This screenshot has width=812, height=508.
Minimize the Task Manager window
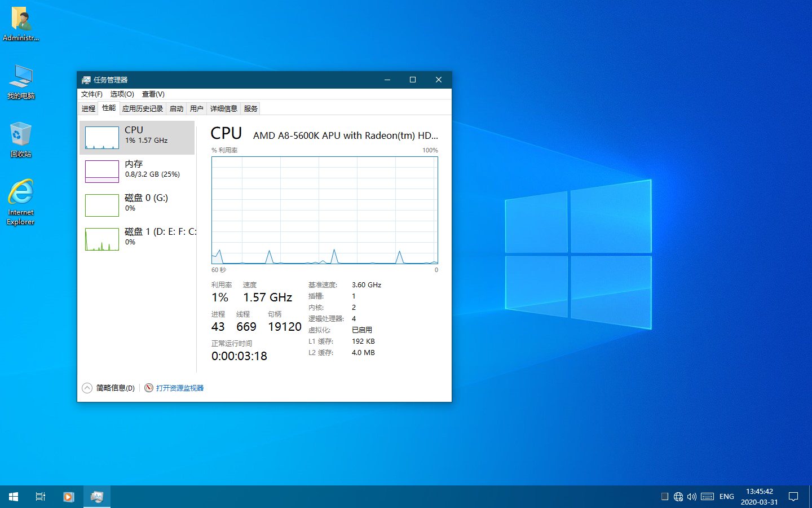tap(387, 80)
